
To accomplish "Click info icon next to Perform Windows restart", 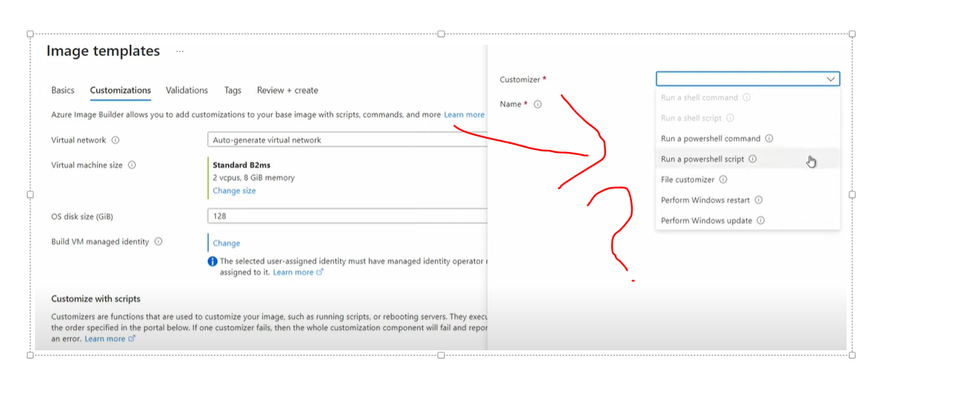I will pyautogui.click(x=759, y=200).
